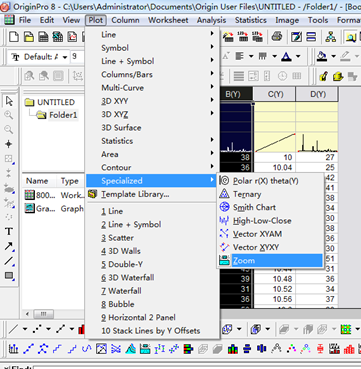The width and height of the screenshot is (361, 369).
Task: Choose High-Low-Close plot
Action: point(270,221)
